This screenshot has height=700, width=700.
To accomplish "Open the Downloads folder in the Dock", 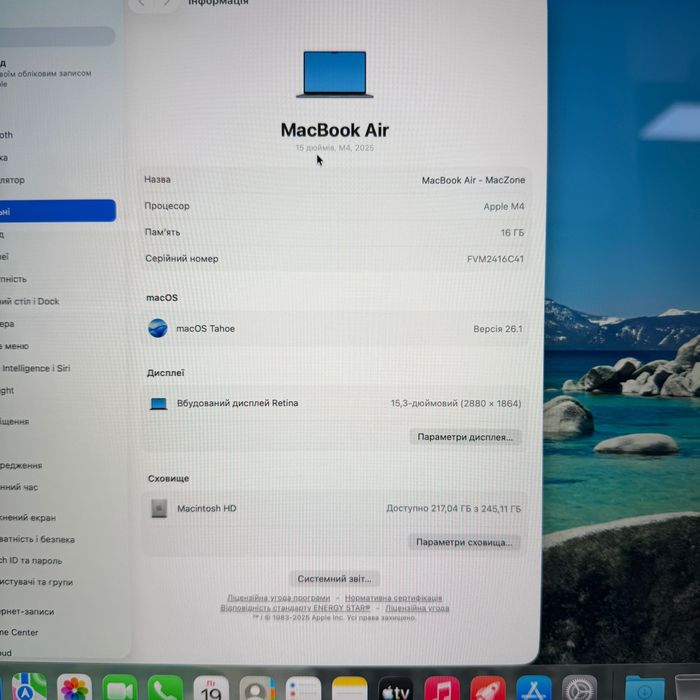I will pos(645,688).
